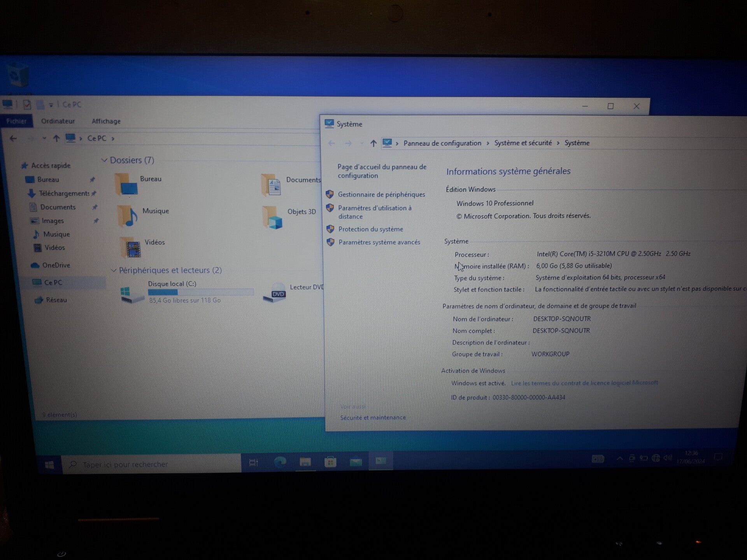Open Microsoft Store taskbar icon
The height and width of the screenshot is (560, 747).
point(330,462)
